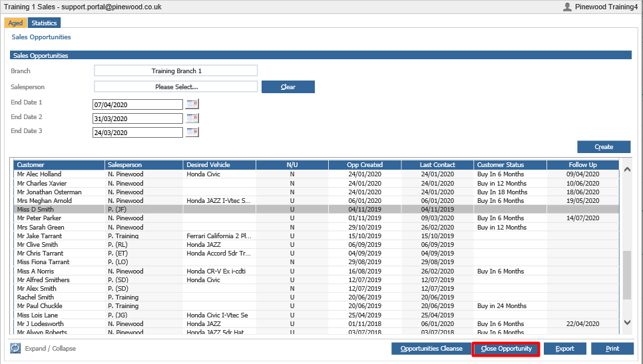643x364 pixels.
Task: Select the Mrs Meghan Arnold row
Action: click(316, 201)
